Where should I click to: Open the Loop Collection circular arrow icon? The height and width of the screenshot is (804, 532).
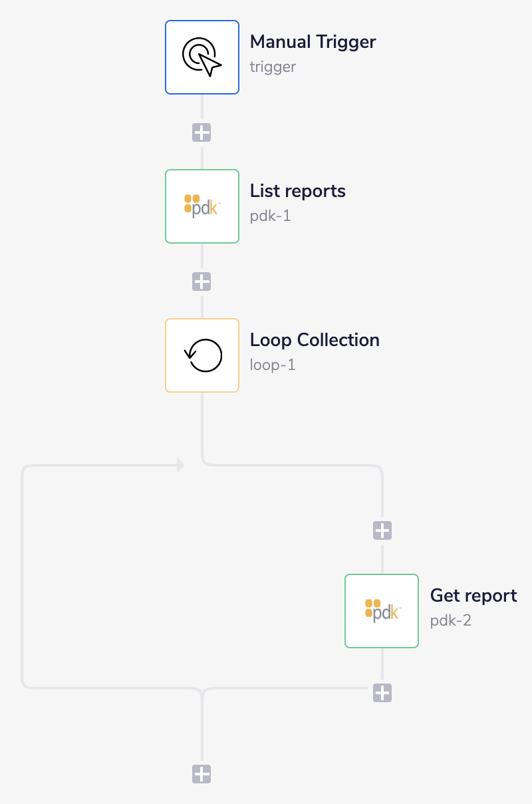(x=201, y=355)
